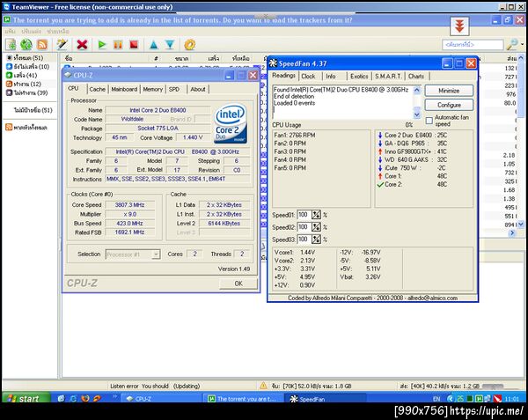Move torrent up the queue

[153, 44]
